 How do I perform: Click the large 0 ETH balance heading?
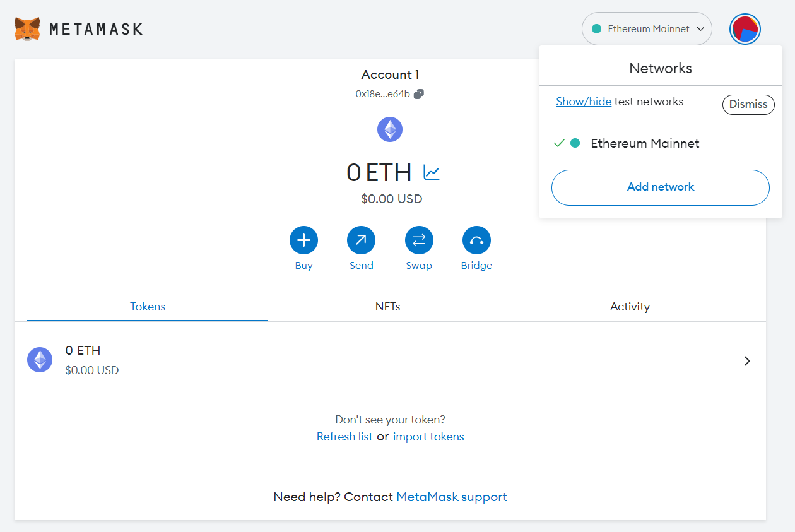379,172
